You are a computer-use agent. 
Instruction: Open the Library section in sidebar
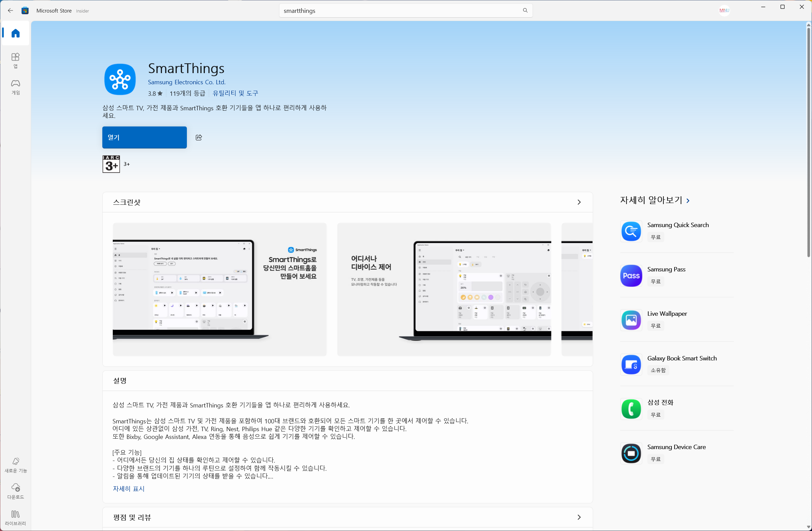click(15, 517)
